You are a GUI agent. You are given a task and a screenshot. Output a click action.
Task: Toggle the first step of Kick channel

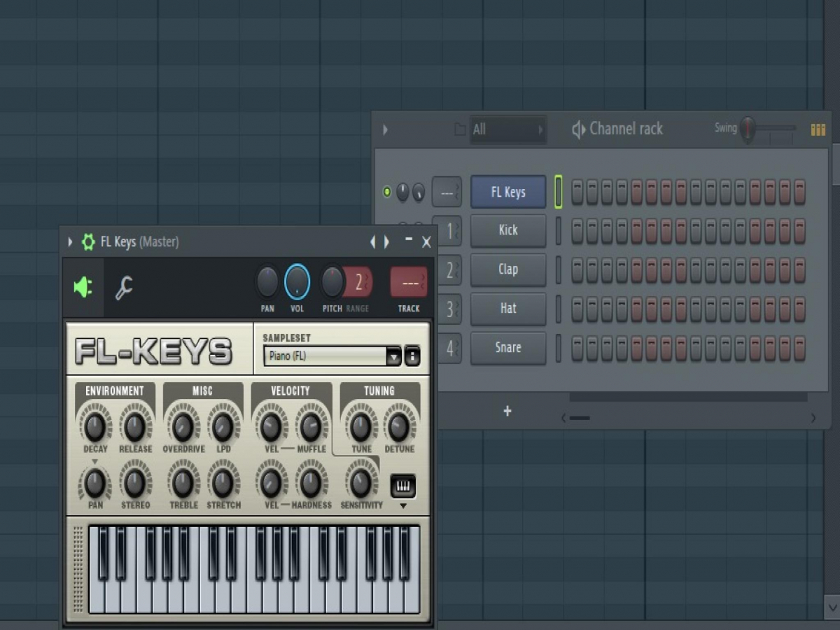pyautogui.click(x=577, y=230)
